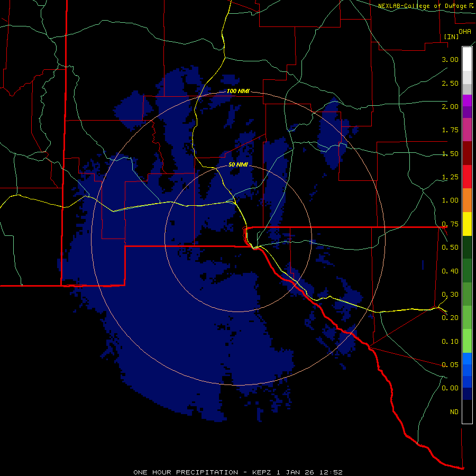Click the 0.50 legend value

point(450,248)
